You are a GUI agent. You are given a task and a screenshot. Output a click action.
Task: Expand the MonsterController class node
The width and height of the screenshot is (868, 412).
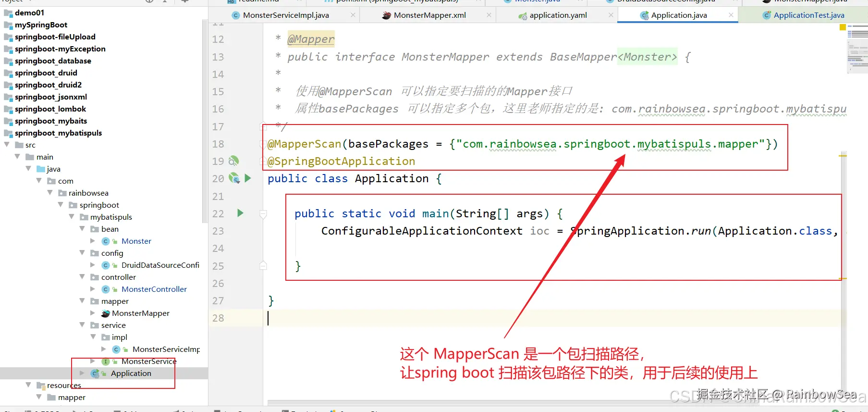pyautogui.click(x=93, y=288)
